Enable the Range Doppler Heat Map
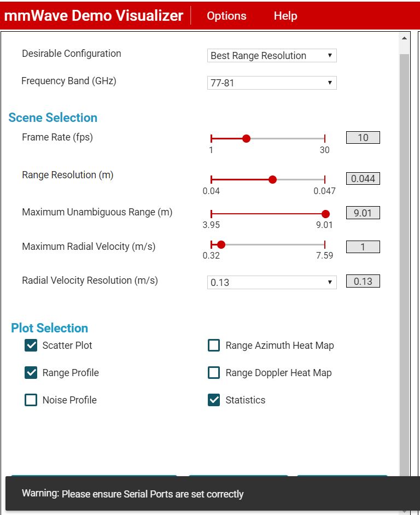 (214, 372)
